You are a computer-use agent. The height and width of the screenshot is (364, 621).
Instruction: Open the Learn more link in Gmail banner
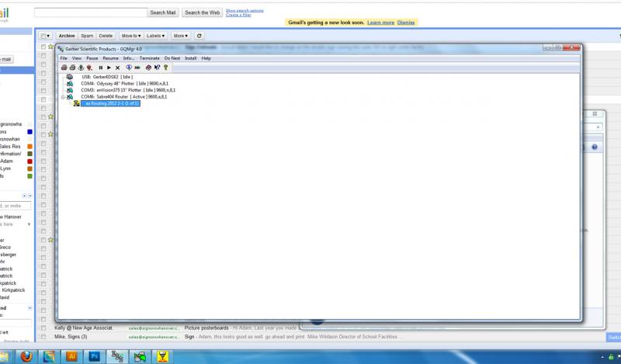[x=380, y=23]
